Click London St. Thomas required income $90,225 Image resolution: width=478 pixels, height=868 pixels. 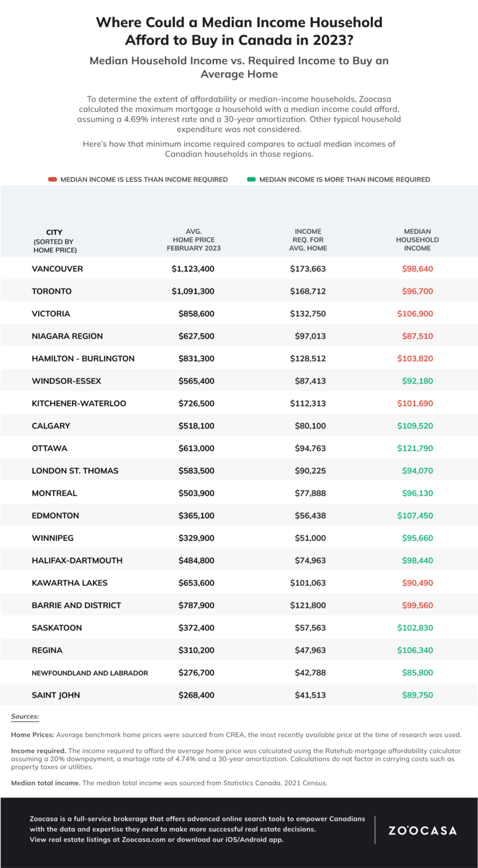tap(310, 471)
